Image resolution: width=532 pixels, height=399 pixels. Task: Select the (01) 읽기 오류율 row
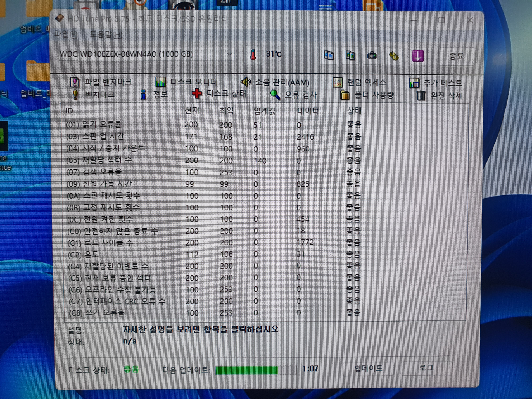click(265, 125)
